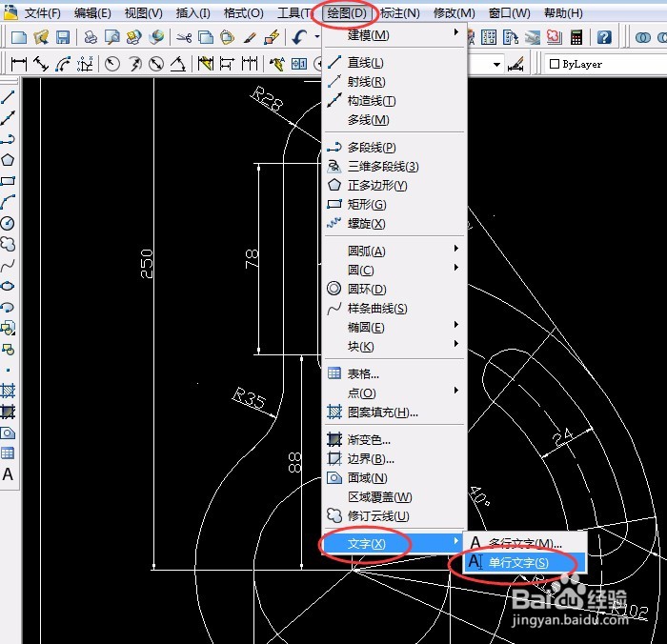667x644 pixels.
Task: Select the Revision Cloud tool in left toolbar
Action: [x=8, y=244]
